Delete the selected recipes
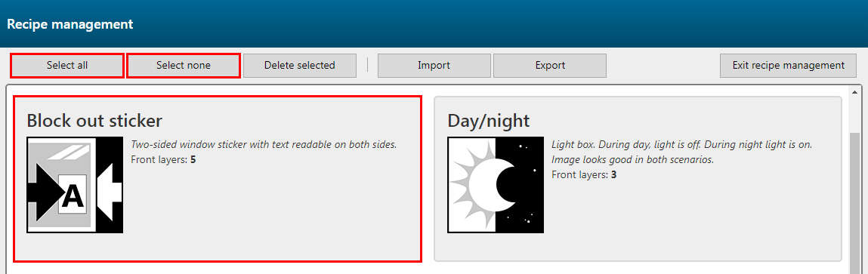Image resolution: width=868 pixels, height=274 pixels. [299, 66]
